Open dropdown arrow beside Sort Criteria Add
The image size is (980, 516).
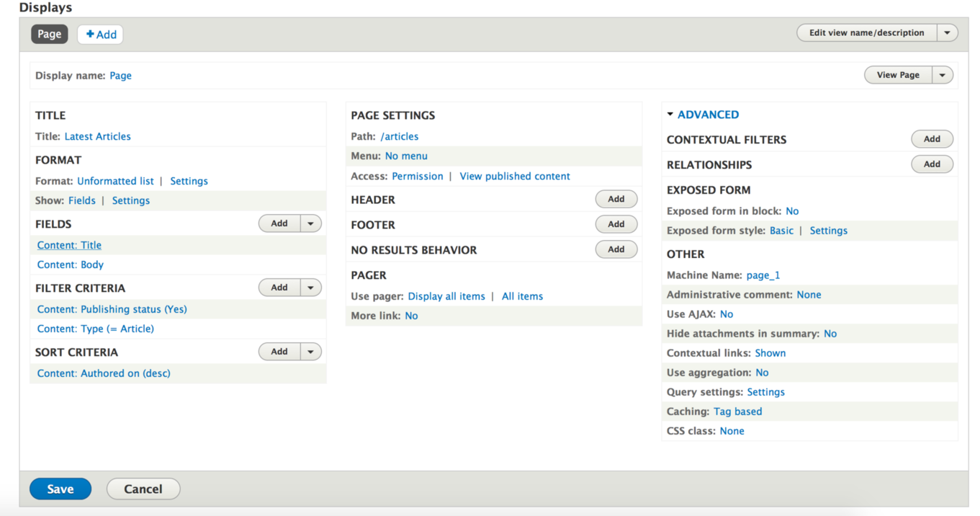pos(311,352)
